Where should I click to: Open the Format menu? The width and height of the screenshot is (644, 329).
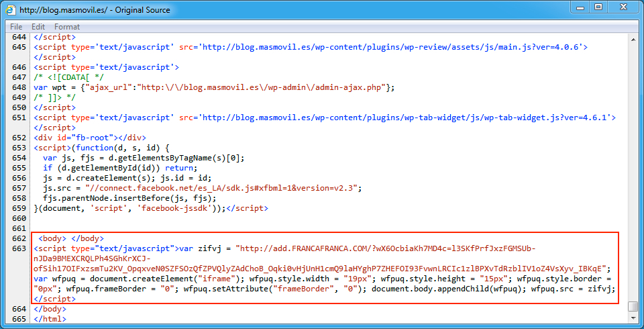click(67, 27)
